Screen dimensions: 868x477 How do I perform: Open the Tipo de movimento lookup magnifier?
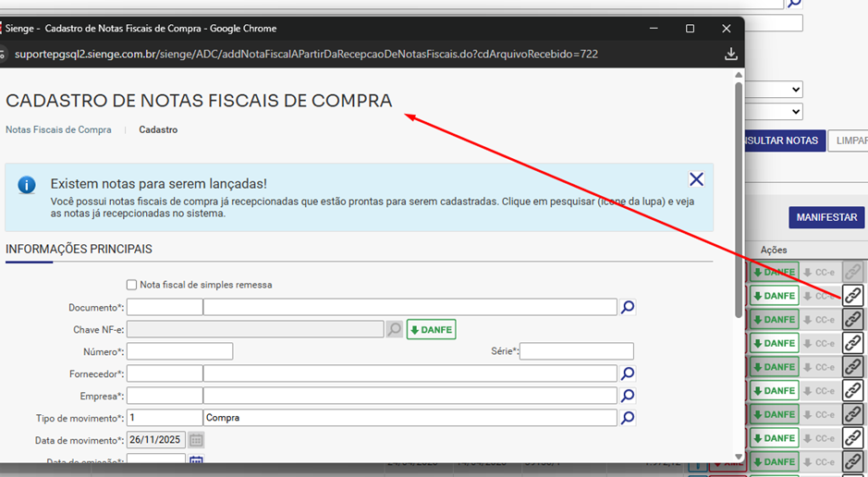coord(627,418)
